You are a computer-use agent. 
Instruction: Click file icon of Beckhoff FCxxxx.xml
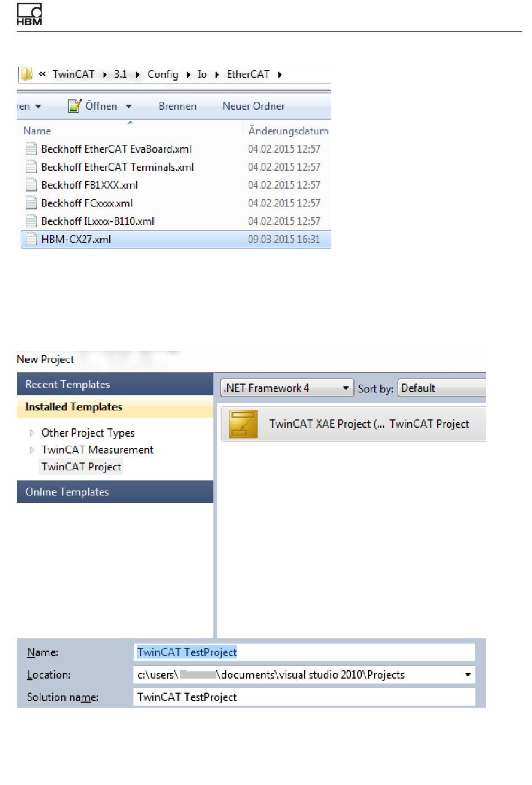tap(31, 203)
